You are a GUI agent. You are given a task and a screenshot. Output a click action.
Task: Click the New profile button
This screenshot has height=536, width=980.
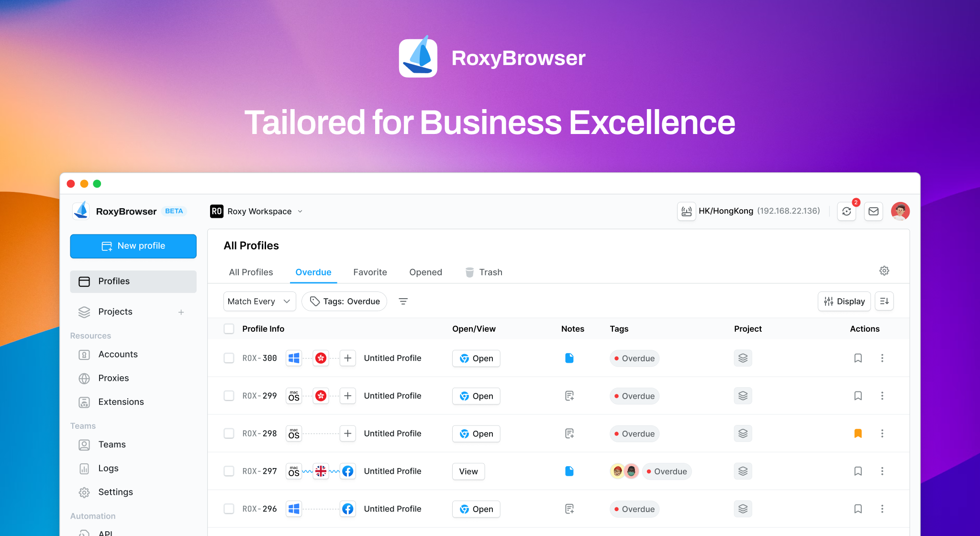pos(133,246)
